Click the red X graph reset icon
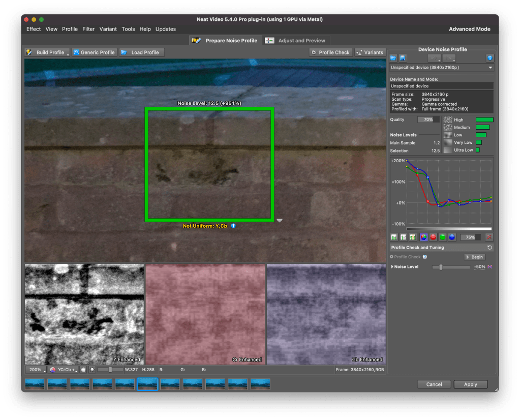This screenshot has width=520, height=420. click(x=488, y=237)
